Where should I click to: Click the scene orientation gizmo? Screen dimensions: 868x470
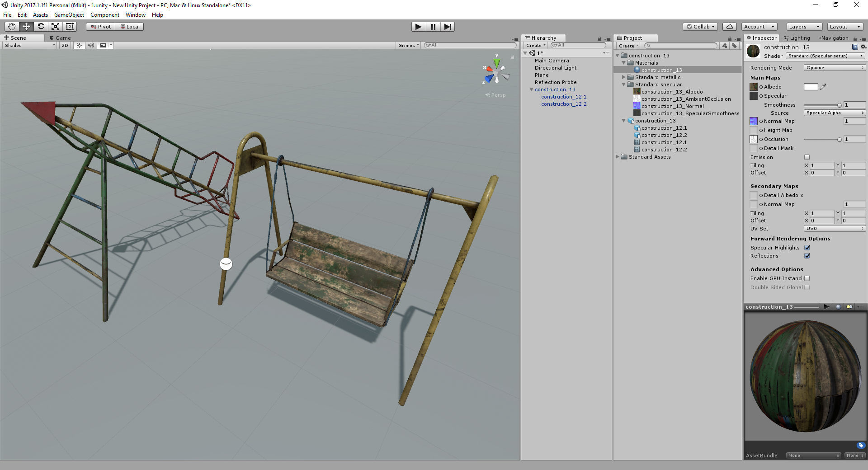[x=496, y=72]
